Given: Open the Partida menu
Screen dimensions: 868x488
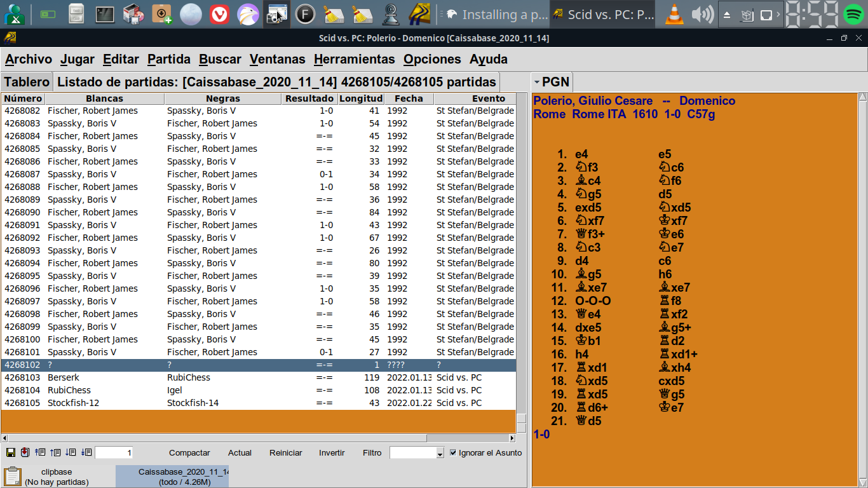Looking at the screenshot, I should coord(169,59).
